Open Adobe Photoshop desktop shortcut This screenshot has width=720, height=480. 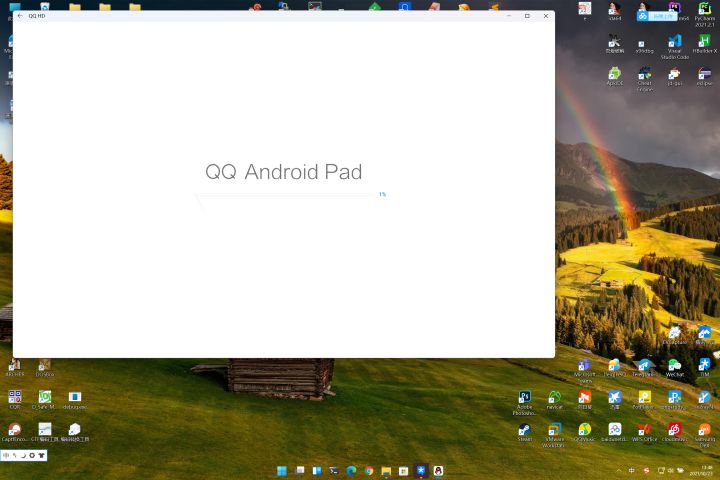click(524, 398)
